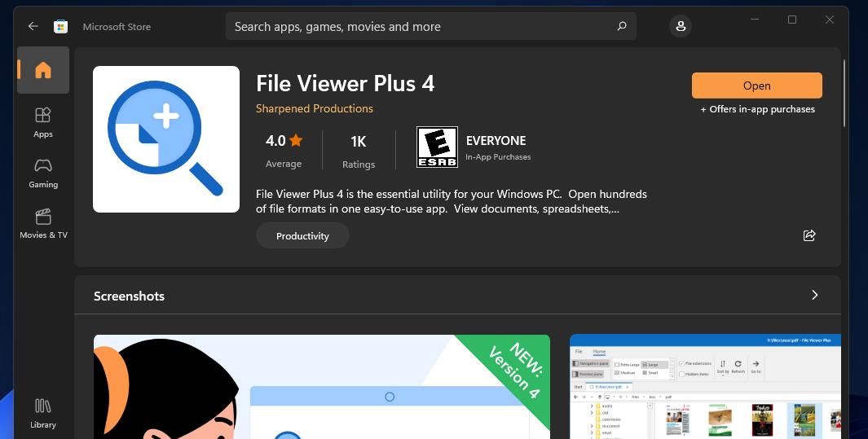Click the EVERYONE rating label
This screenshot has height=439, width=868.
click(x=496, y=140)
